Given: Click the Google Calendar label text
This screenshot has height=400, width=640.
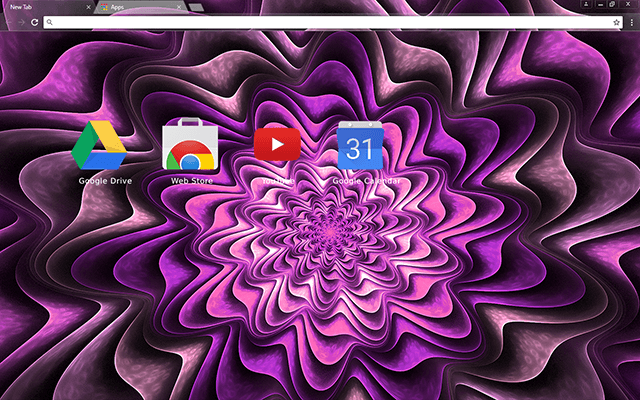Looking at the screenshot, I should pos(366,181).
